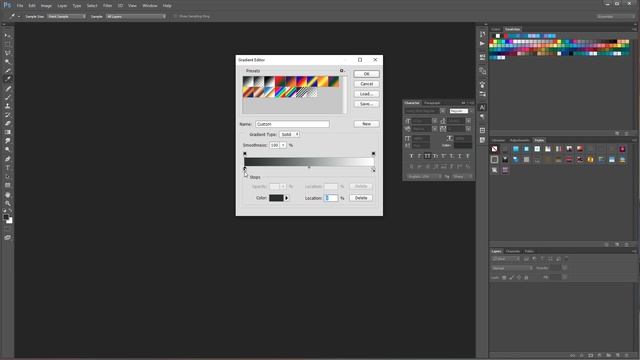Switch to the Channels tab

tap(513, 251)
